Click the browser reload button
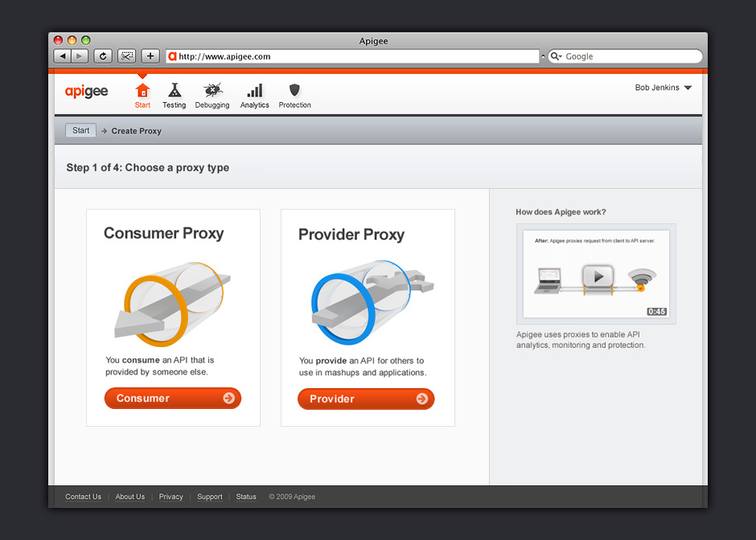The width and height of the screenshot is (756, 540). [x=102, y=56]
